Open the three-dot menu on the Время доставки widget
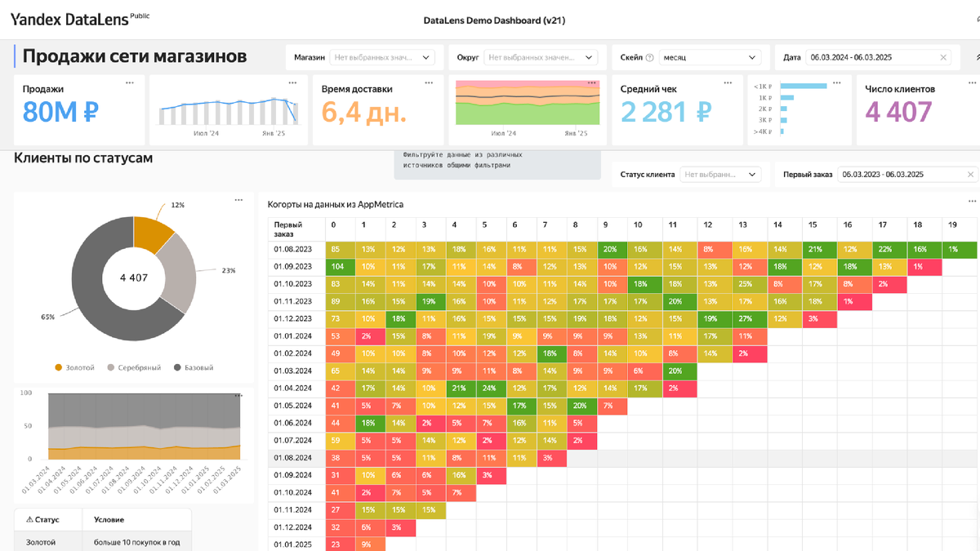980x551 pixels. (429, 82)
